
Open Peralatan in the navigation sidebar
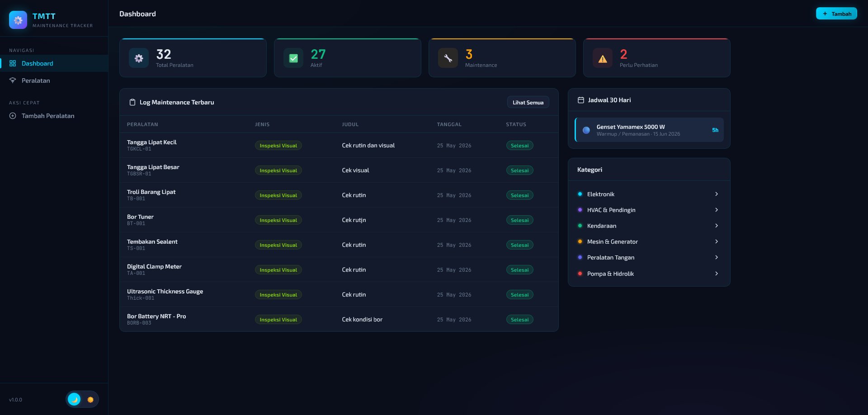pyautogui.click(x=54, y=80)
